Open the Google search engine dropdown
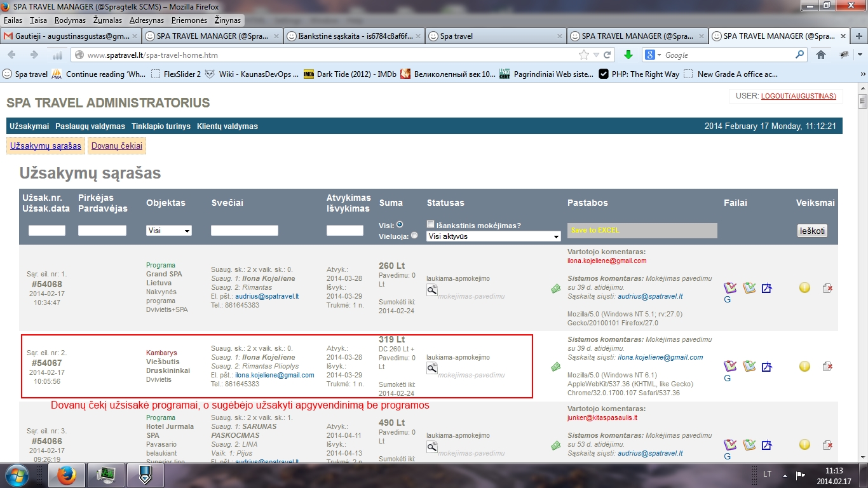Screen dimensions: 868x488 654,55
